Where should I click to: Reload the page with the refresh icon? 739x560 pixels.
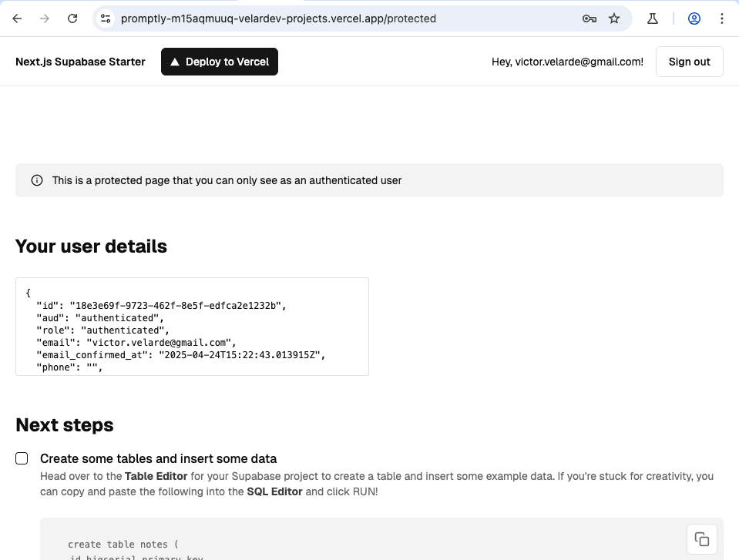72,18
